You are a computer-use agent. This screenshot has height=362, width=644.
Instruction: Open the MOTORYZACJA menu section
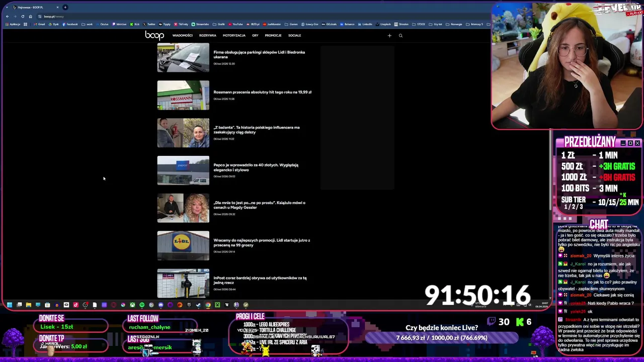point(234,36)
